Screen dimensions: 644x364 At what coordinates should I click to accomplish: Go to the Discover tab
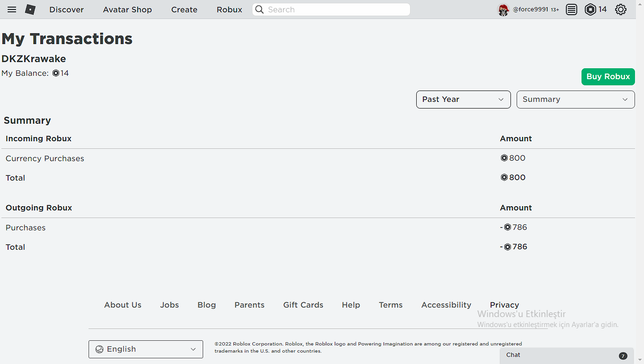click(66, 9)
